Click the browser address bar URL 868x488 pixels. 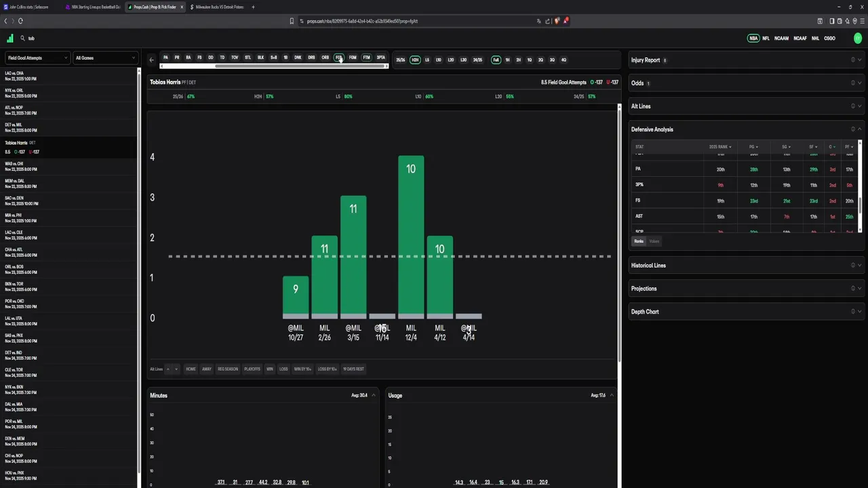[x=362, y=21]
